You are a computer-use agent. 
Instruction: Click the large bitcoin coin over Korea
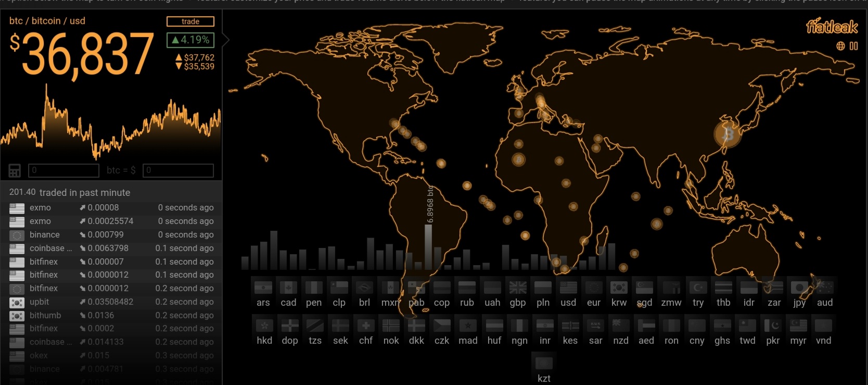pos(727,134)
